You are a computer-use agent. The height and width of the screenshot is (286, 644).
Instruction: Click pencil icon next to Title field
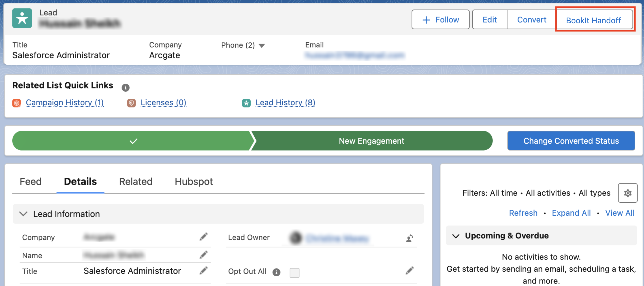pyautogui.click(x=203, y=271)
